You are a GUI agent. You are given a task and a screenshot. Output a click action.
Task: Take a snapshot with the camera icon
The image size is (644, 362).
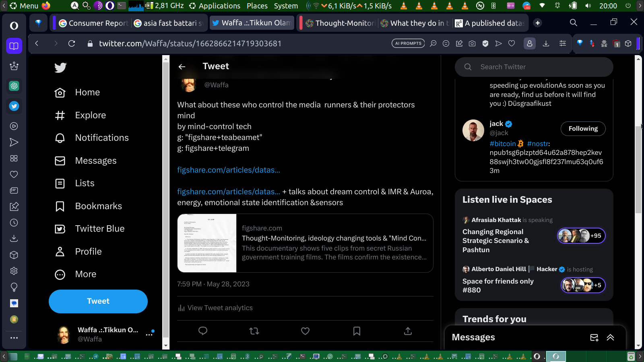click(x=472, y=43)
